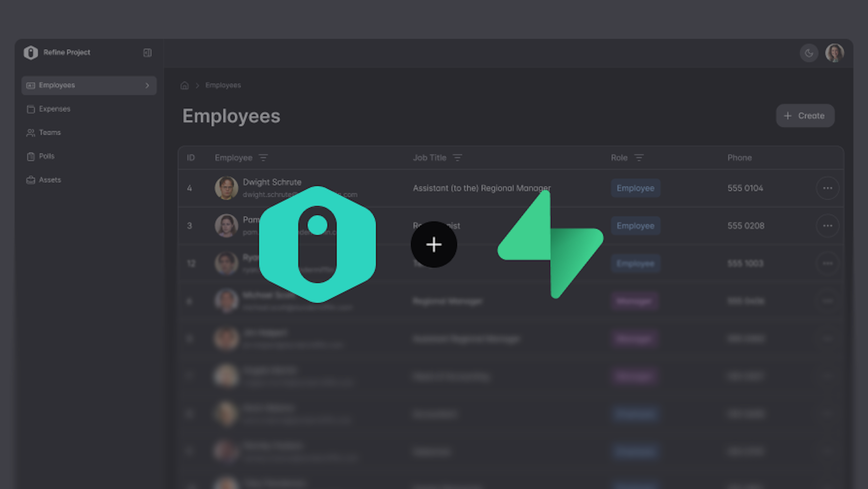Open the actions menu for Dwight Schrute's row
The image size is (868, 489).
(828, 188)
